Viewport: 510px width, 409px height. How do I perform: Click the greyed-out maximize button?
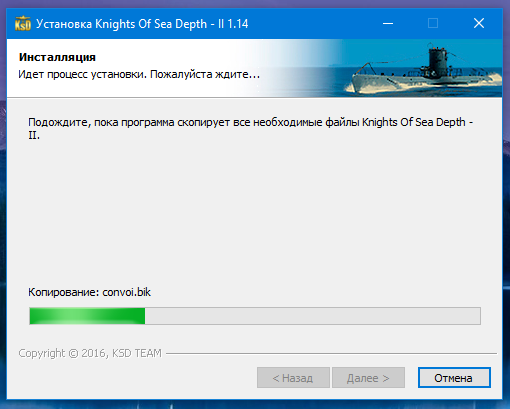433,23
